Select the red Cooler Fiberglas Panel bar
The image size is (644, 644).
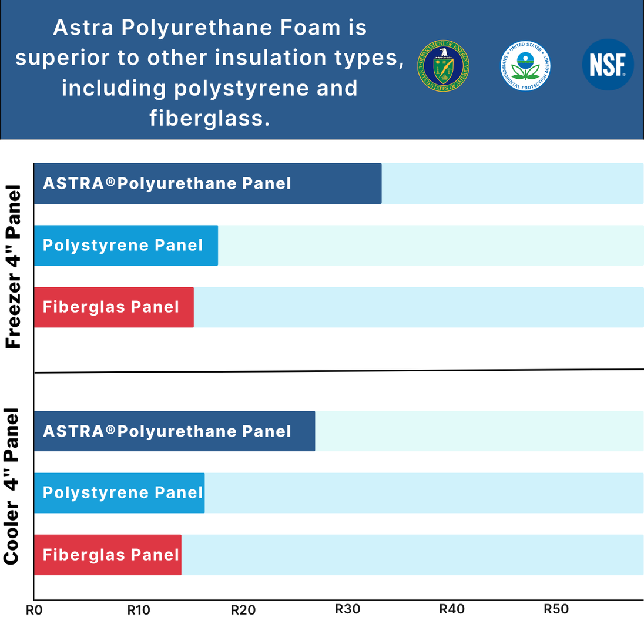(x=108, y=555)
